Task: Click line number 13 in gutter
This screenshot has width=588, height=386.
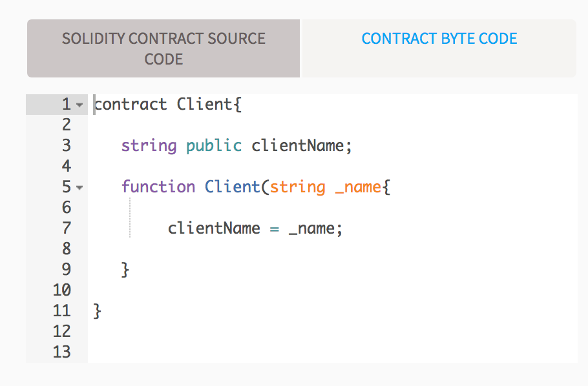Action: [x=61, y=352]
